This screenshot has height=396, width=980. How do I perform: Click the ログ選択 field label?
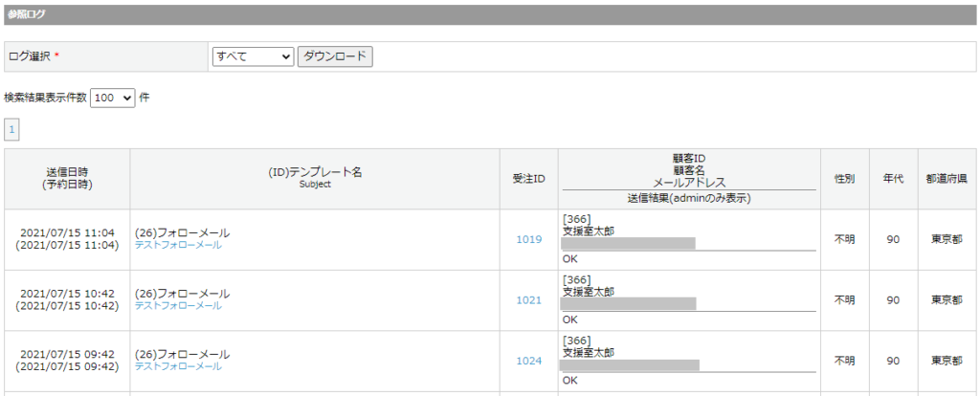[x=31, y=56]
